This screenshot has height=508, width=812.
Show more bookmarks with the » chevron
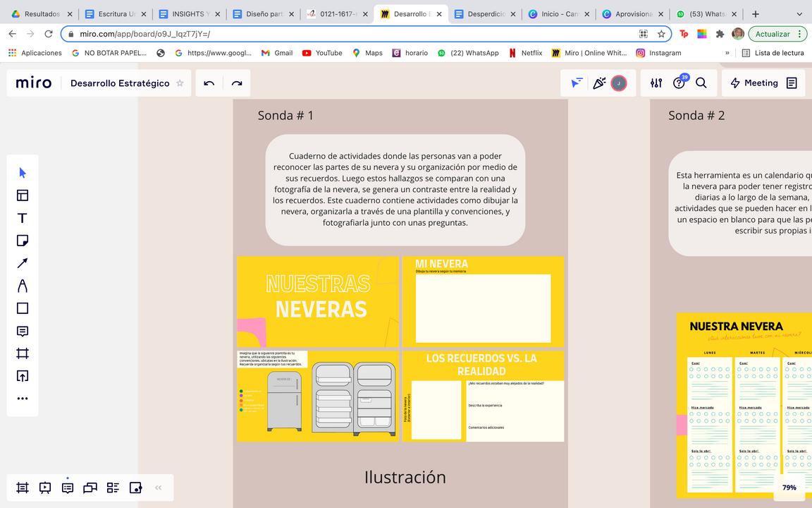click(x=727, y=53)
